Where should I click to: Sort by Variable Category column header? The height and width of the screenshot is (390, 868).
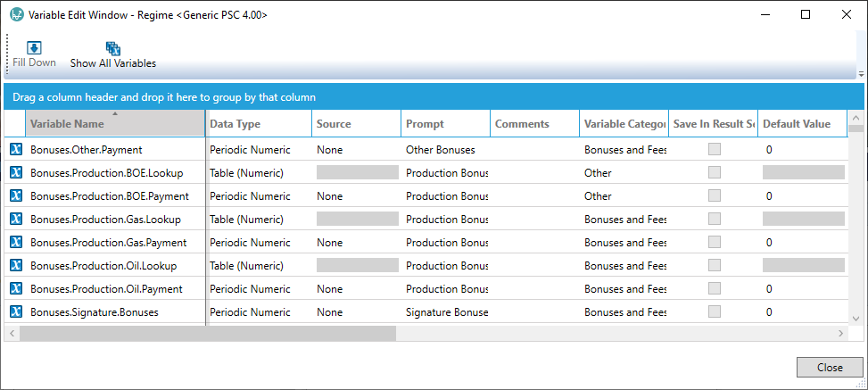(624, 123)
